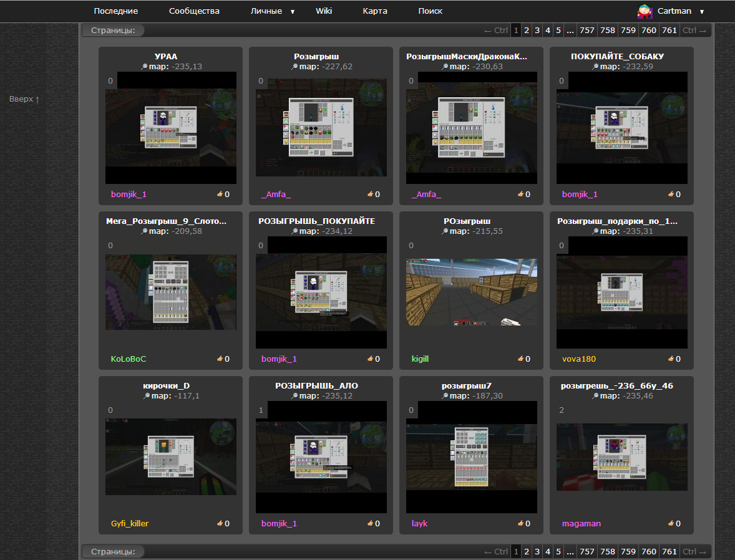The width and height of the screenshot is (735, 560).
Task: Open Поиск search in top navigation
Action: [431, 11]
